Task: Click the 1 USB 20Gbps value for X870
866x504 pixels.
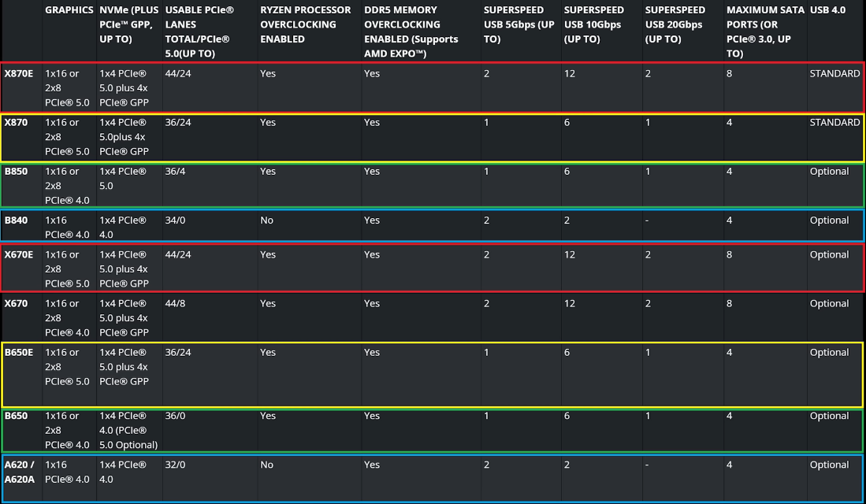Action: [x=648, y=123]
